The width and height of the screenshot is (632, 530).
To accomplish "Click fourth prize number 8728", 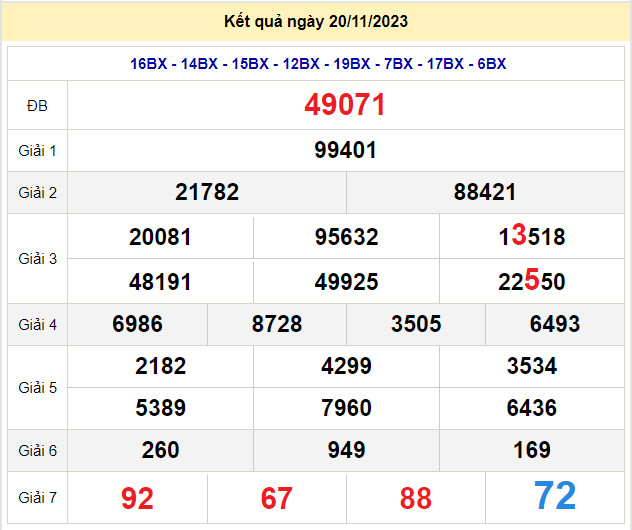I will (277, 324).
